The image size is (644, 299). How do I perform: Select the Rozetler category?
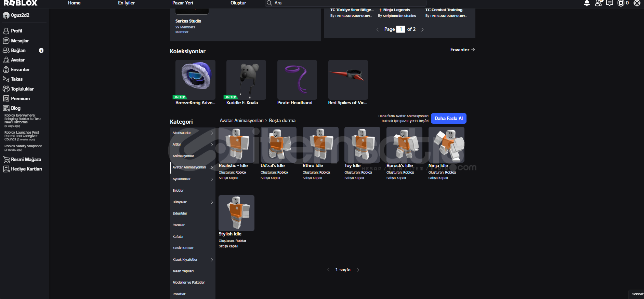tap(193, 294)
